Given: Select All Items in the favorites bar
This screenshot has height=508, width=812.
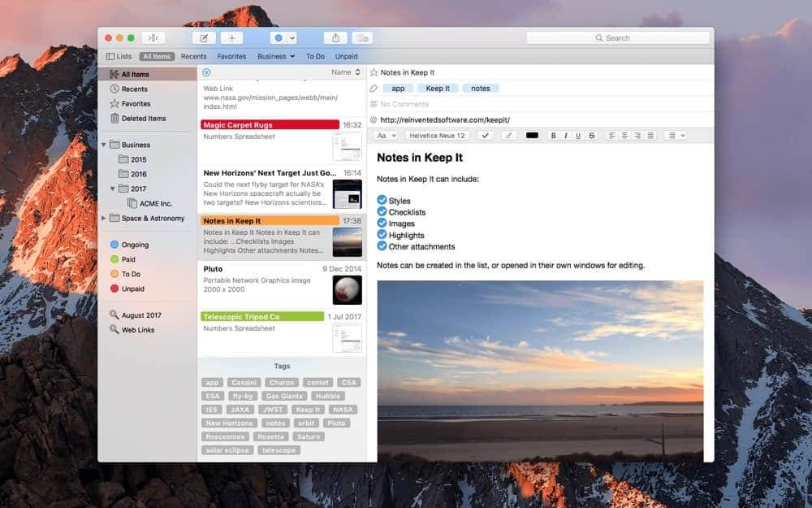Looking at the screenshot, I should pyautogui.click(x=157, y=56).
